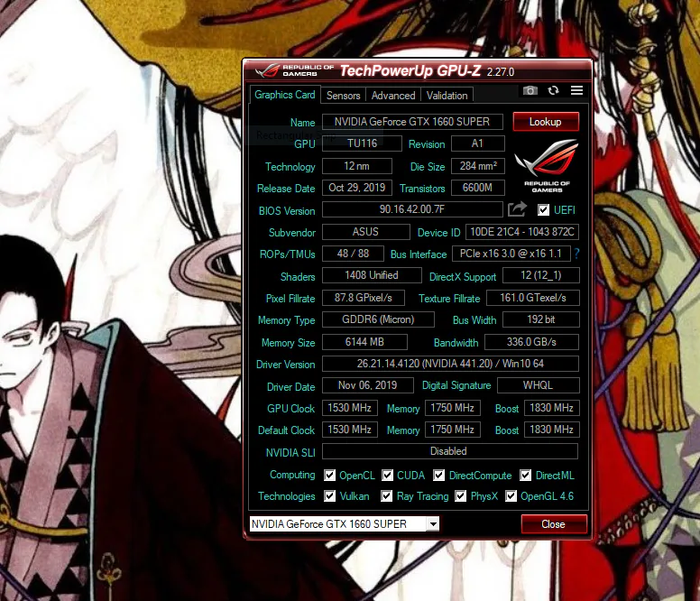Click the Driver Date value Nov 06, 2019
The image size is (700, 601).
coord(368,385)
